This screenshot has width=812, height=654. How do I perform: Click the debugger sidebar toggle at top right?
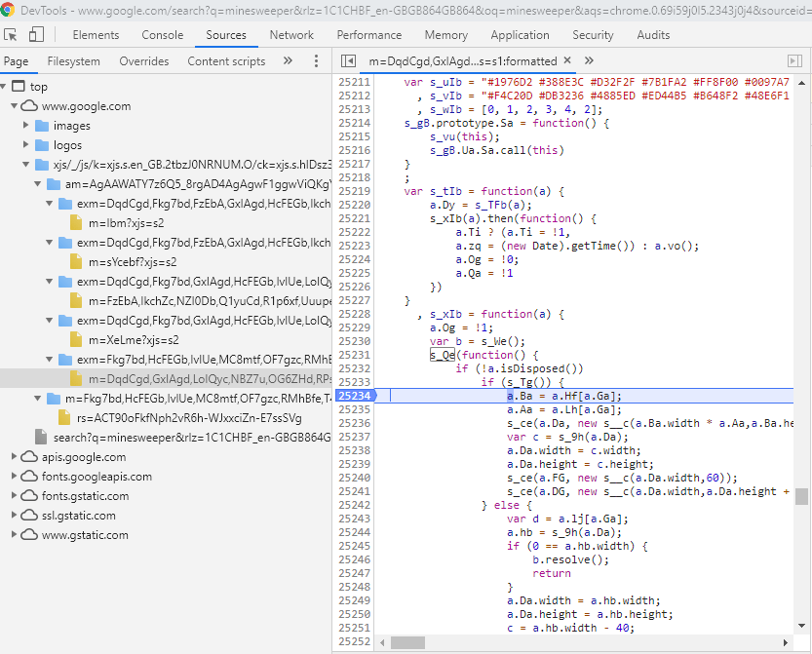794,60
